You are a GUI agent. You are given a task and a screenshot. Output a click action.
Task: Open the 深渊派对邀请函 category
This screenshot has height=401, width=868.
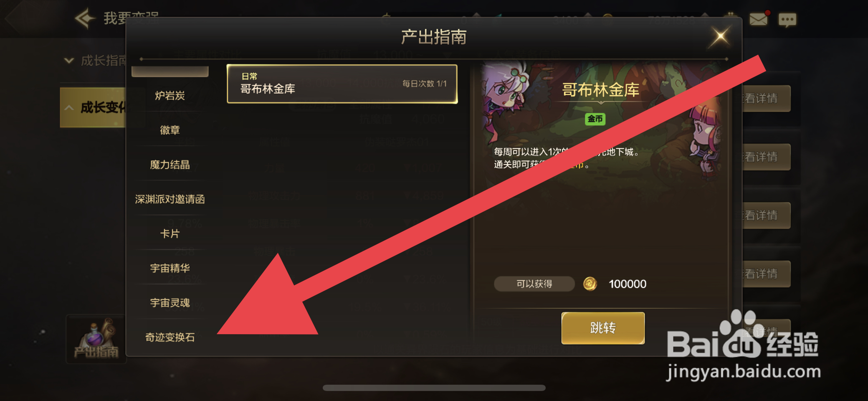pyautogui.click(x=170, y=199)
